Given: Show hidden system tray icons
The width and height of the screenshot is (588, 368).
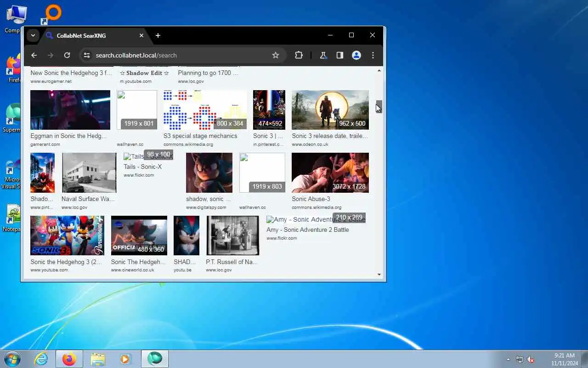Looking at the screenshot, I should [508, 359].
